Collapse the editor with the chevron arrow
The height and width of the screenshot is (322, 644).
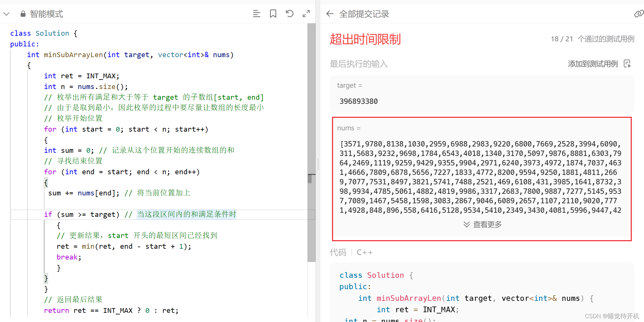pyautogui.click(x=6, y=14)
